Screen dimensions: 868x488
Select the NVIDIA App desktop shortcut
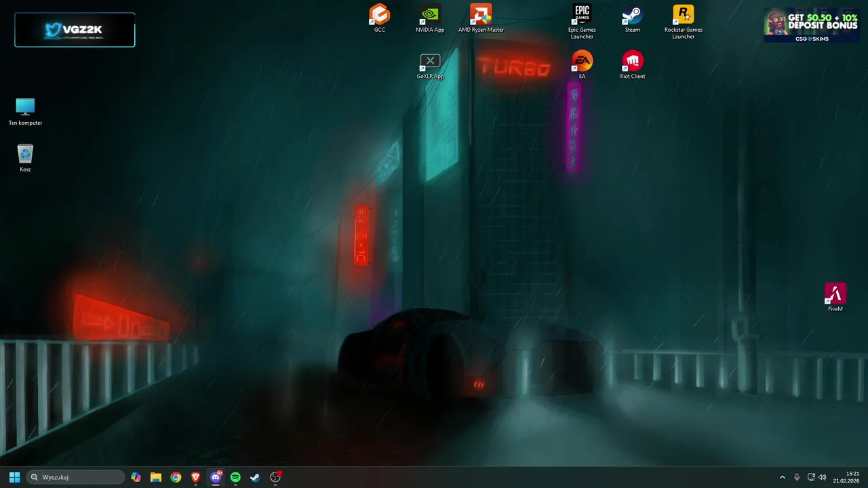click(430, 18)
